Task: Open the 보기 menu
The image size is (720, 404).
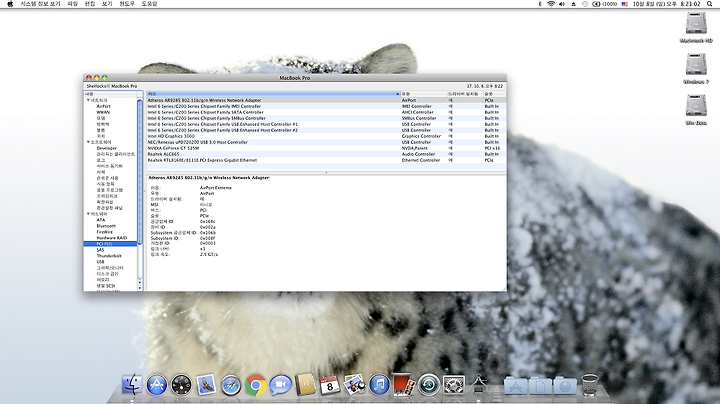Action: [107, 4]
